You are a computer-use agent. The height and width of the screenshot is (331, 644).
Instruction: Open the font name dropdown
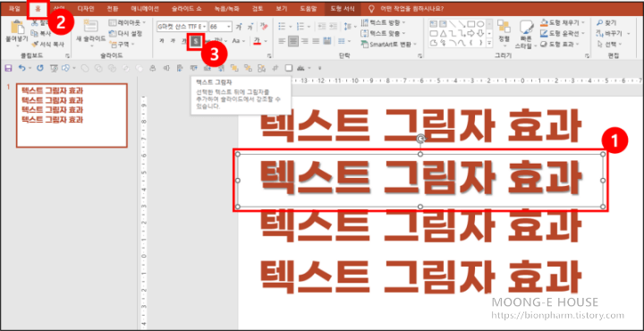205,27
